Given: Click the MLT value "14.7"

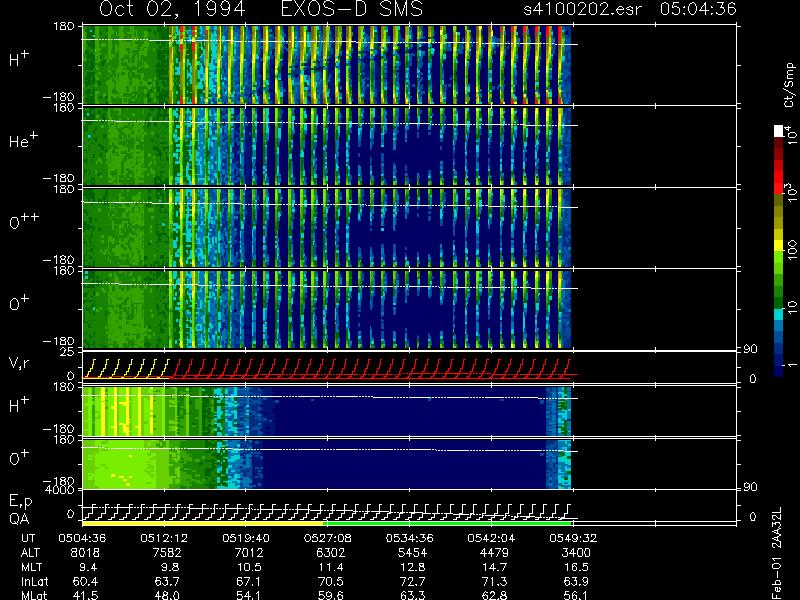Looking at the screenshot, I should click(x=494, y=567).
